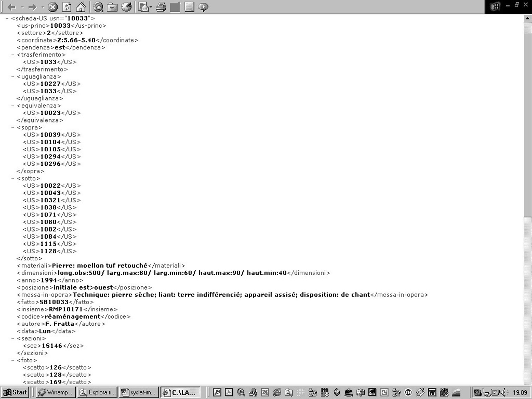This screenshot has height=399, width=532.
Task: Launch Internet Explorer from quick launch
Action: [x=277, y=392]
